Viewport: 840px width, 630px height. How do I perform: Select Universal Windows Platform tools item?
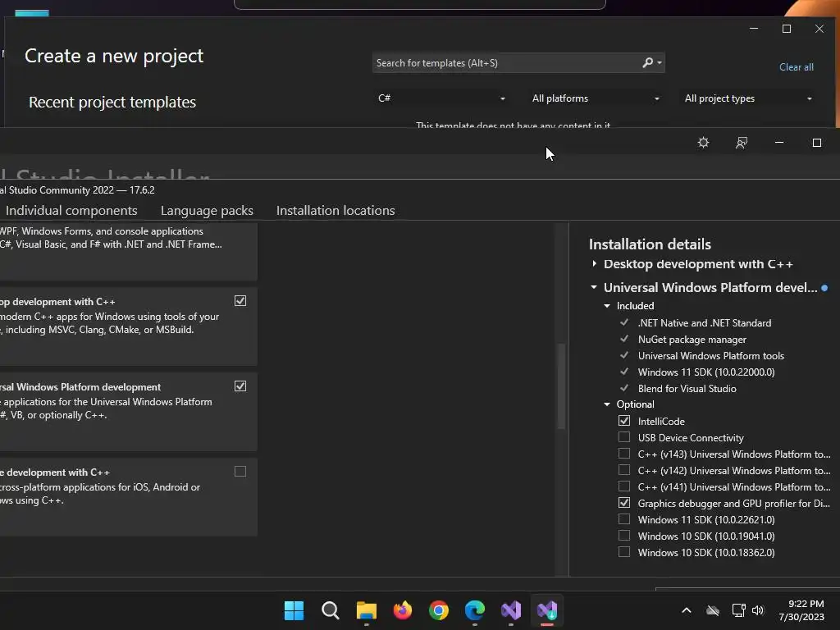pos(711,356)
